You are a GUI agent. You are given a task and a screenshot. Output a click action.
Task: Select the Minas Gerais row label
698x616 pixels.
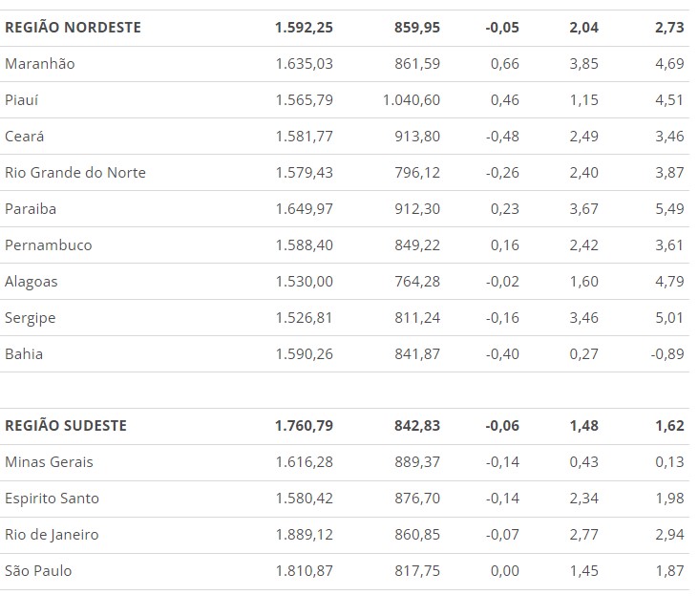(49, 462)
